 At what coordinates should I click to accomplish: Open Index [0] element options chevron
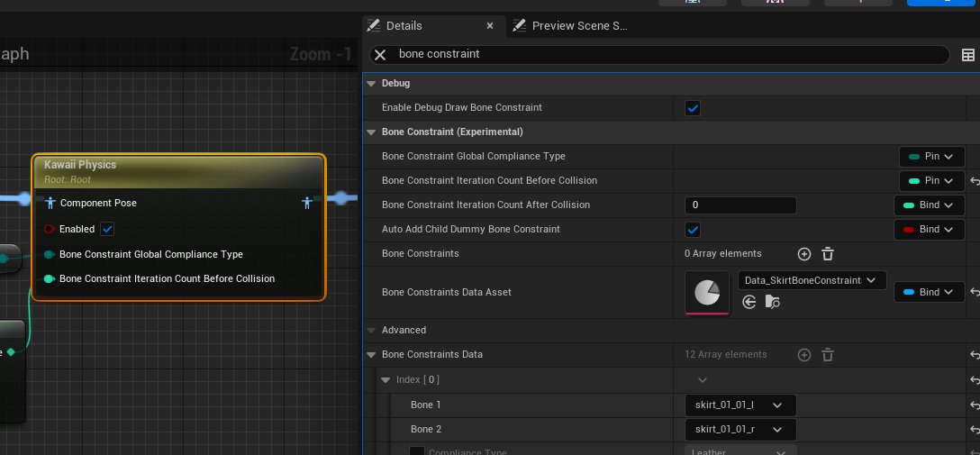[x=703, y=380]
